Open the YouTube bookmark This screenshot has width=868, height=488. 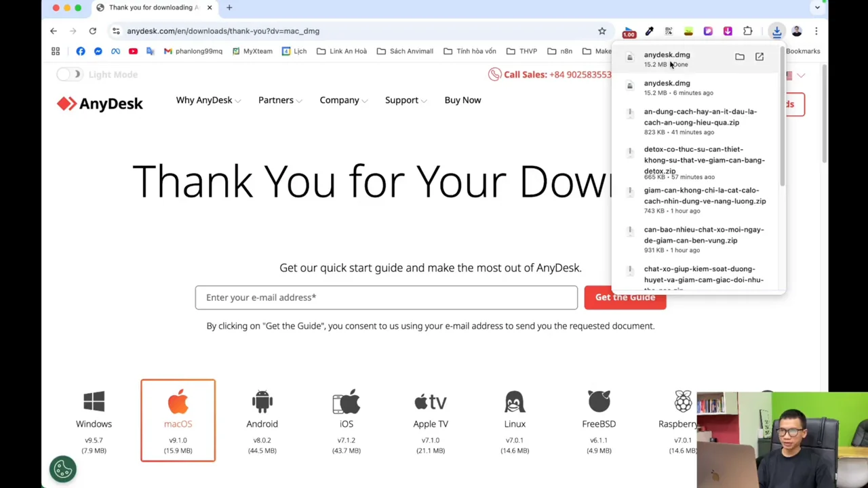click(x=133, y=52)
